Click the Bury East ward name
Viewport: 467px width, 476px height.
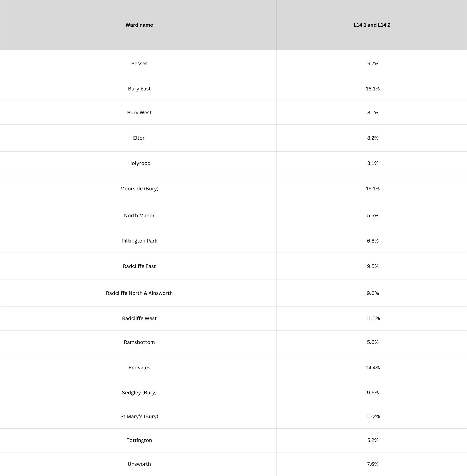click(x=139, y=89)
